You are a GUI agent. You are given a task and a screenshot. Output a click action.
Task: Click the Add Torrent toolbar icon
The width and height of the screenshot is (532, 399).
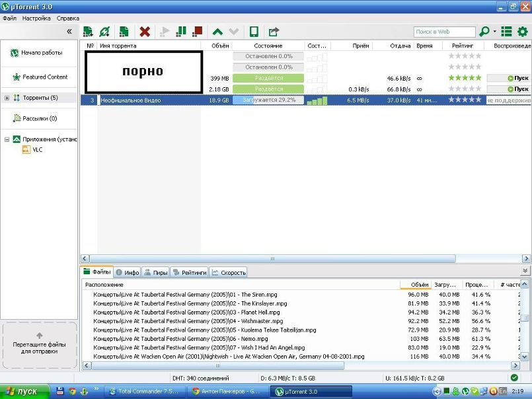[88, 31]
